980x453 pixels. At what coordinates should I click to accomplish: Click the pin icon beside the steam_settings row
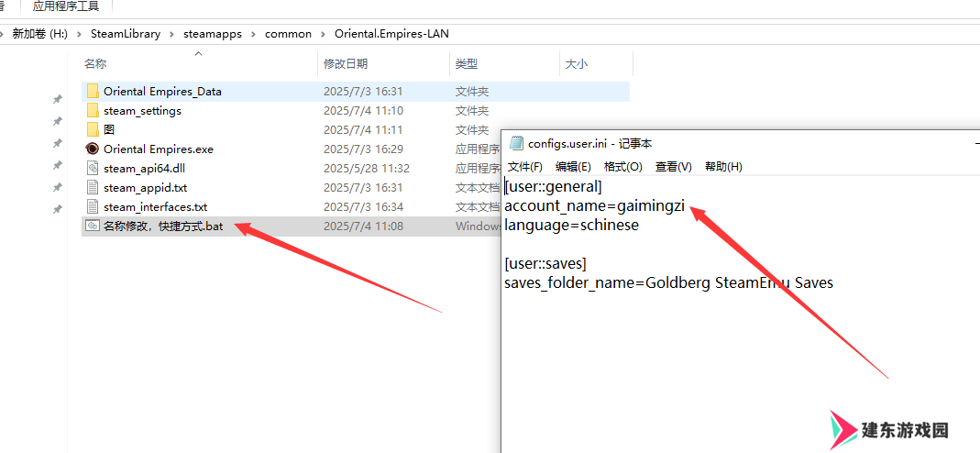[57, 121]
